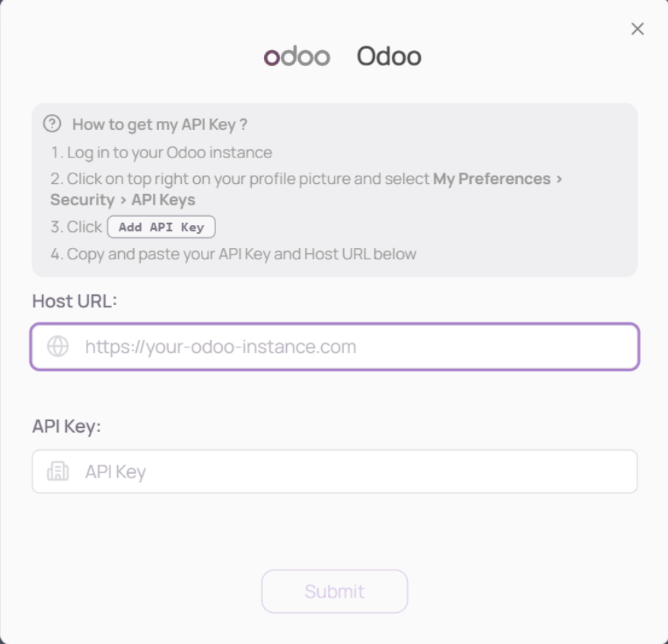
Task: Click step 1 "Log in to your Odoo instance"
Action: [161, 153]
